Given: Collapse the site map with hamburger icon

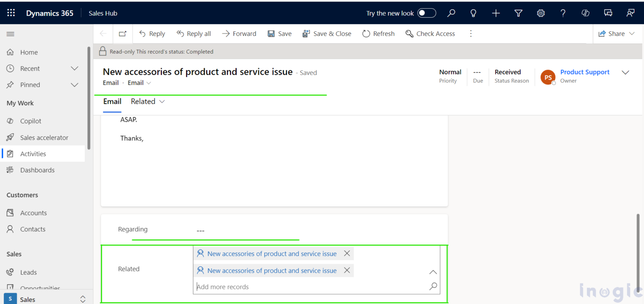Looking at the screenshot, I should point(10,34).
